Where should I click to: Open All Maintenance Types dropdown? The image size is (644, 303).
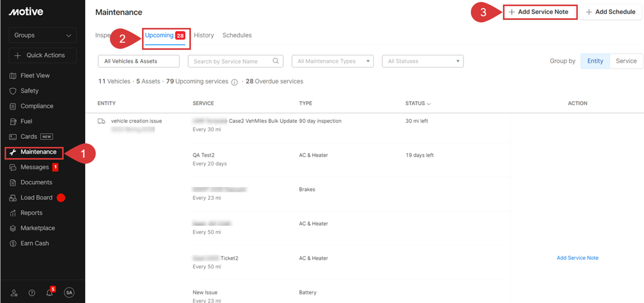point(333,61)
